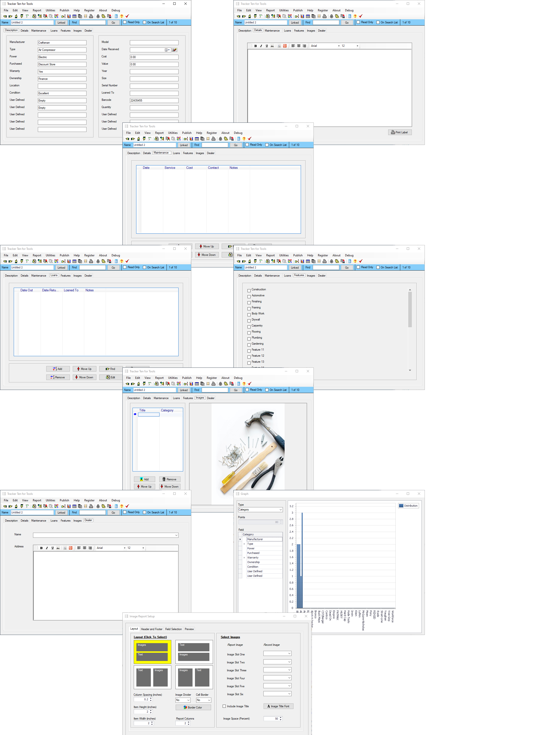
Task: Open the Image Slot Three dropdown
Action: coord(289,670)
